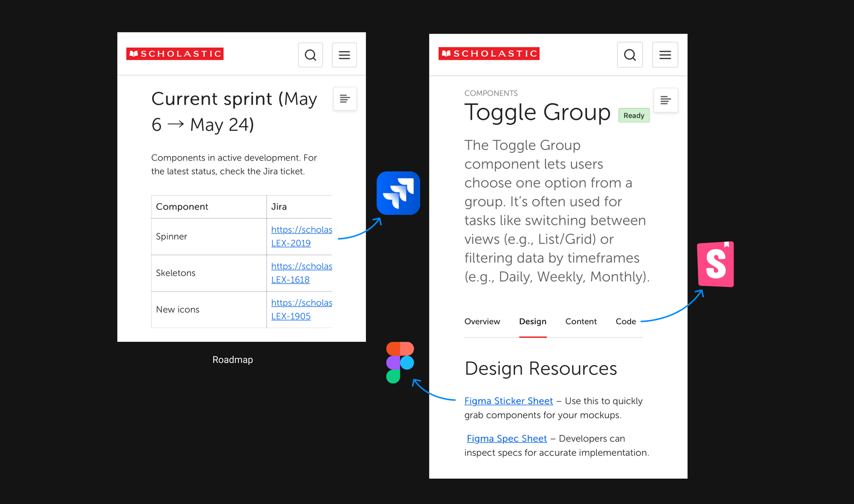The width and height of the screenshot is (854, 504).
Task: Click the green Ready status badge
Action: pyautogui.click(x=634, y=115)
